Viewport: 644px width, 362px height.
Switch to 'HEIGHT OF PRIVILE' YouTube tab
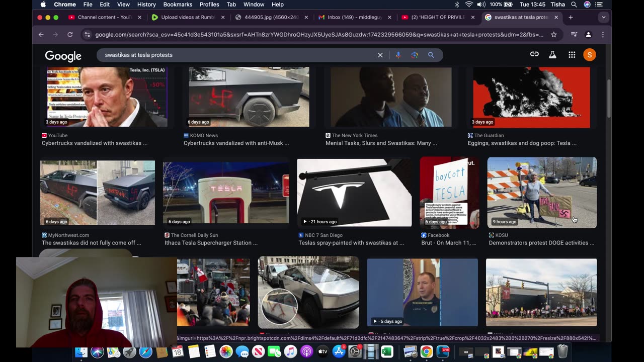pyautogui.click(x=438, y=17)
